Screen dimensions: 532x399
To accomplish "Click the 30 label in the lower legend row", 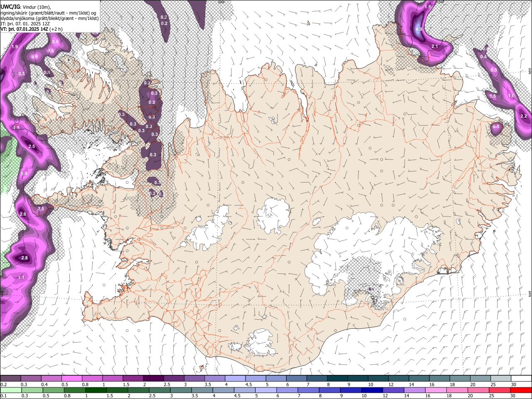I will [x=513, y=396].
